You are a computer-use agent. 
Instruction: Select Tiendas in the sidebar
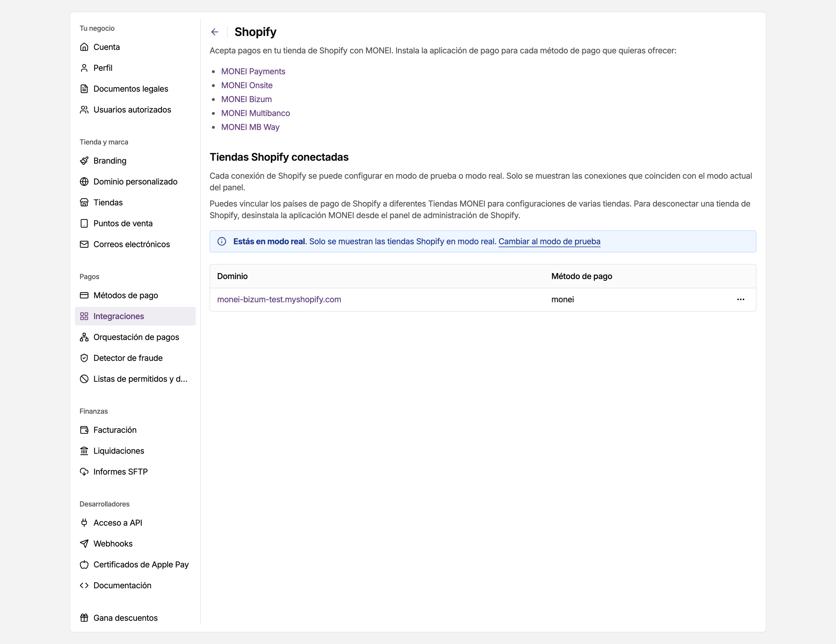[x=135, y=203]
